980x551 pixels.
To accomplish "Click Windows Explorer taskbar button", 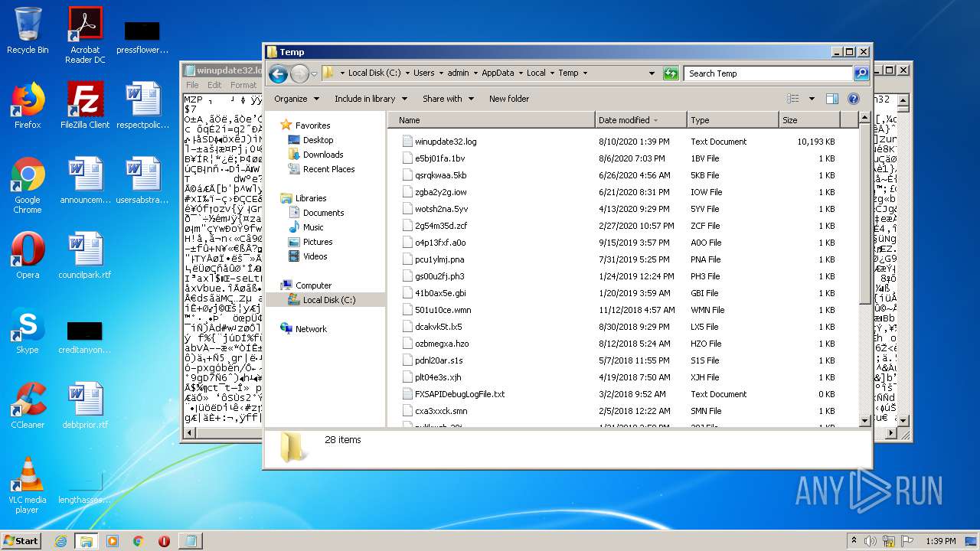I will pyautogui.click(x=86, y=541).
